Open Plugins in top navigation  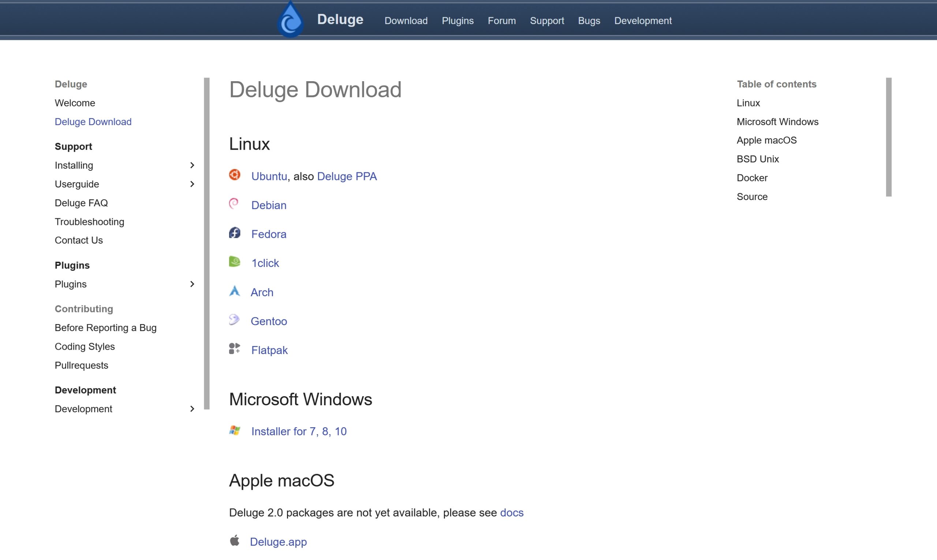point(458,21)
